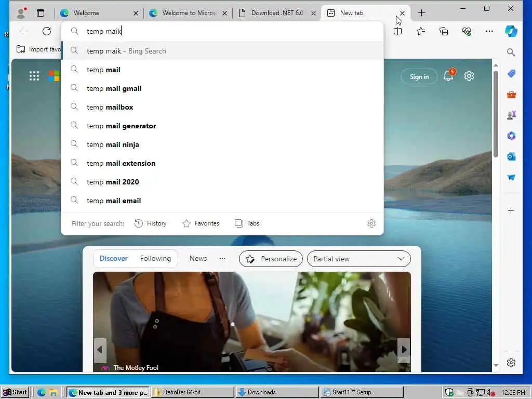The height and width of the screenshot is (399, 532).
Task: Open Start11 Setup taskbar item
Action: click(x=362, y=392)
